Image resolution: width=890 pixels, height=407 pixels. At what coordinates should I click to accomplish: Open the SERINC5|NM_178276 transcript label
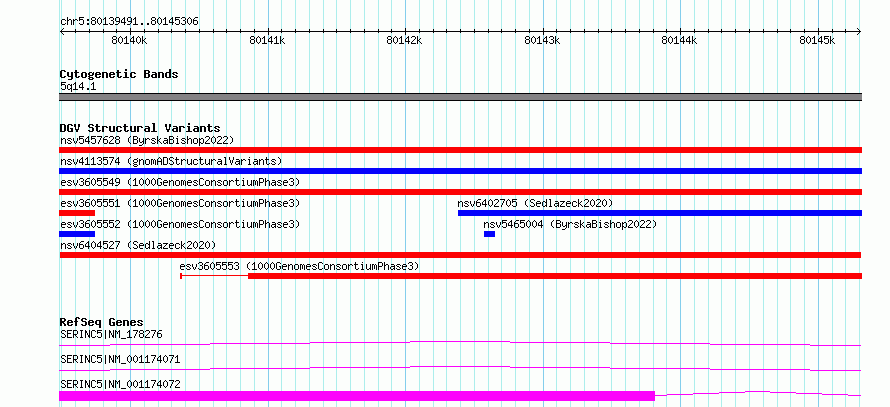(111, 334)
